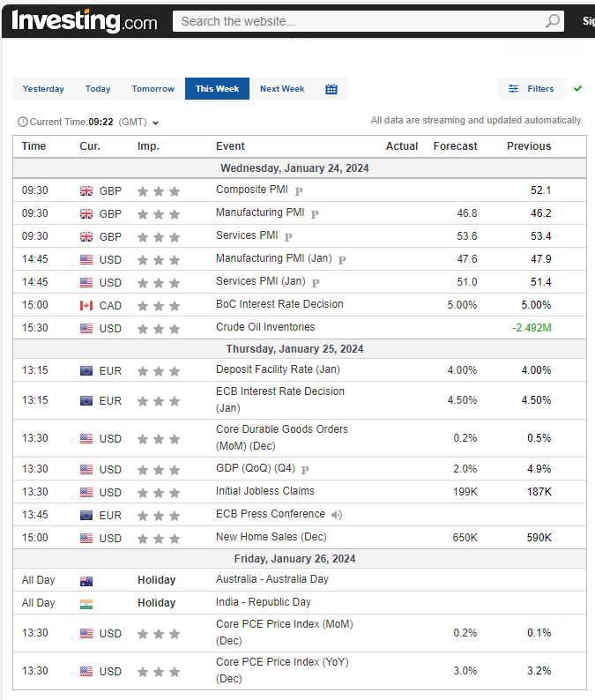This screenshot has height=700, width=595.
Task: Click the ECB Press Conference speaker icon
Action: [337, 515]
